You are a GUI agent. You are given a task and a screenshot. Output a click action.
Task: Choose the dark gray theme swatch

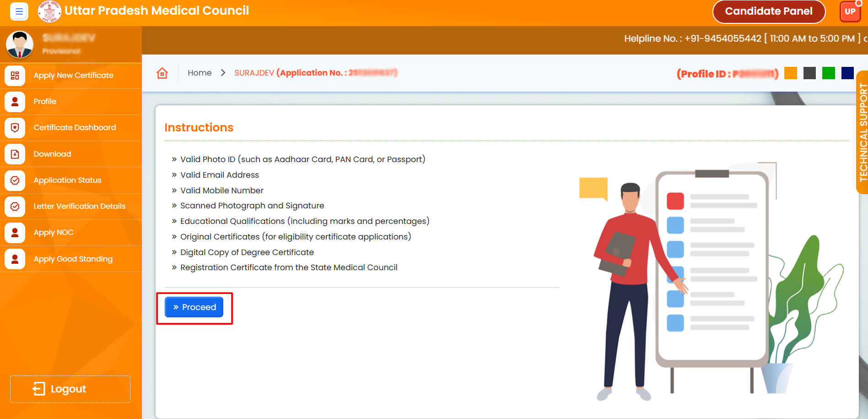click(809, 73)
